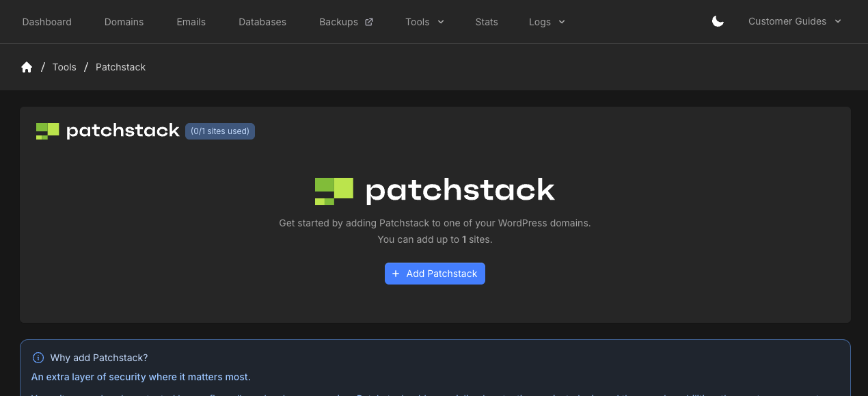Image resolution: width=868 pixels, height=396 pixels.
Task: Click the (0/1 sites used) badge
Action: tap(220, 131)
